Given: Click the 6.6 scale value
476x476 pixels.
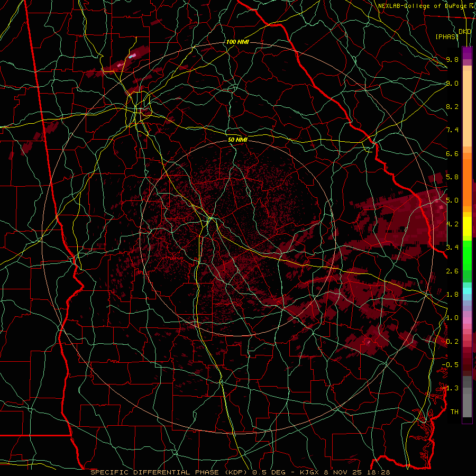Looking at the screenshot, I should pyautogui.click(x=452, y=153).
